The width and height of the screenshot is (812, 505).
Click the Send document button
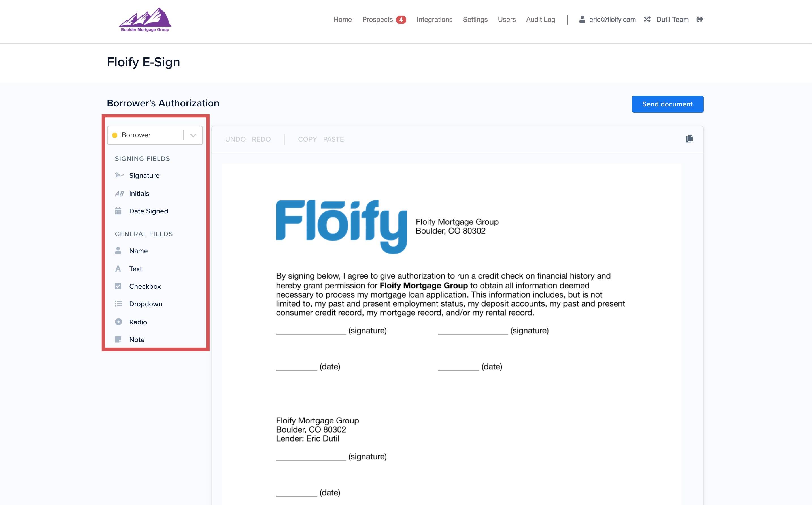point(667,104)
